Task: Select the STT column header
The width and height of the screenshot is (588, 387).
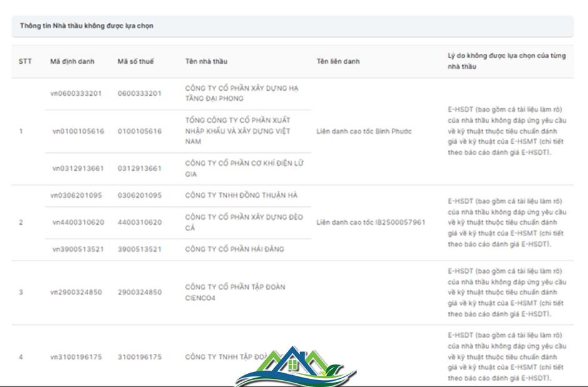Action: (25, 61)
